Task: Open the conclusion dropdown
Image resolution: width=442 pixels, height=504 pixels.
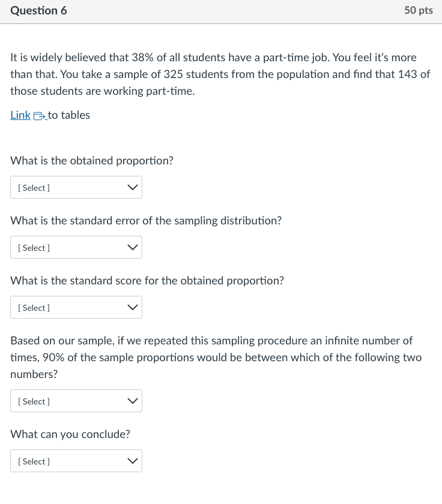Action: (76, 461)
